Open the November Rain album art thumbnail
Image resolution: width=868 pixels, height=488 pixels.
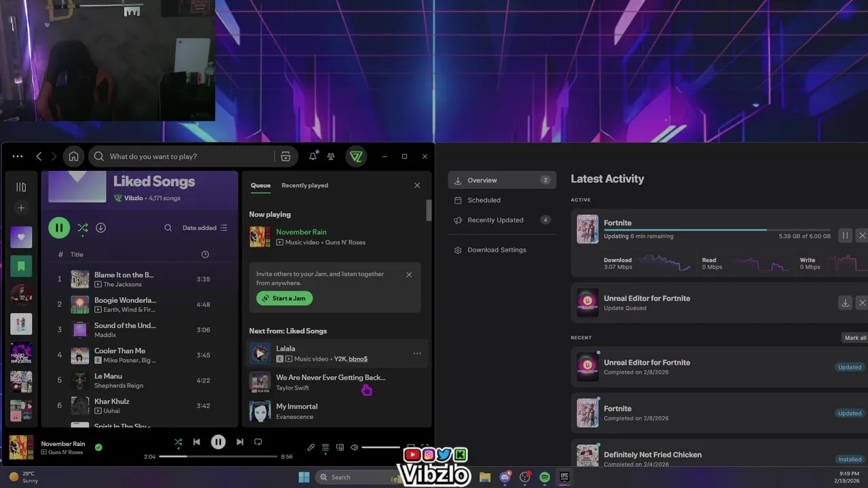(21, 447)
